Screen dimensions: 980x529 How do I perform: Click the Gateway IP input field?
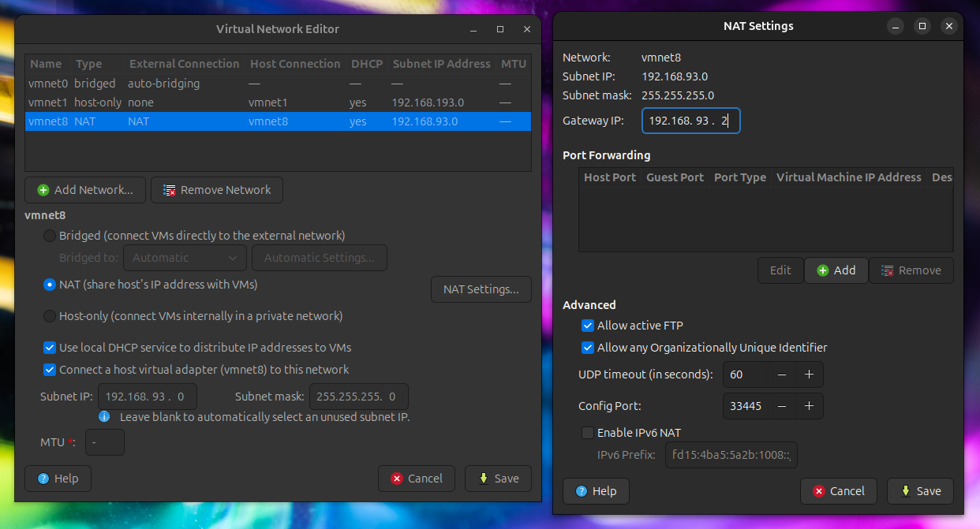point(690,121)
